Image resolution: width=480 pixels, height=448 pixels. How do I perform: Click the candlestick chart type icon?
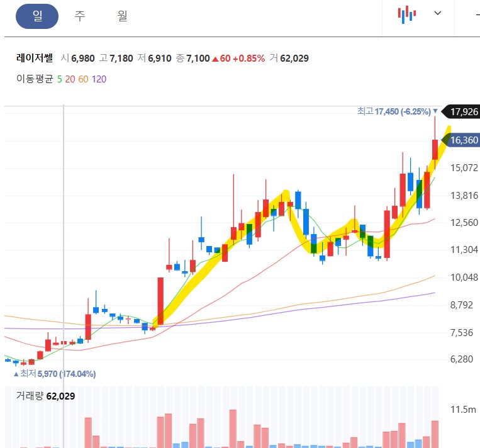(x=407, y=14)
